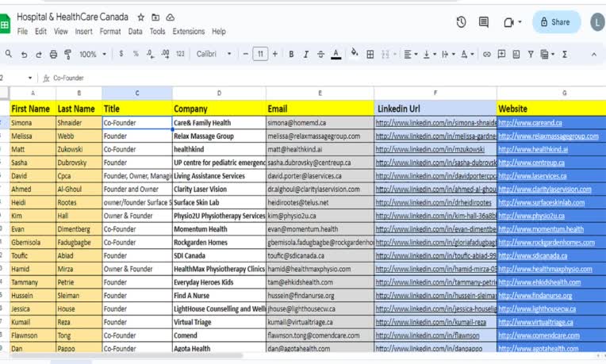Open the zoom 100% dropdown
This screenshot has height=364, width=606.
pyautogui.click(x=92, y=55)
